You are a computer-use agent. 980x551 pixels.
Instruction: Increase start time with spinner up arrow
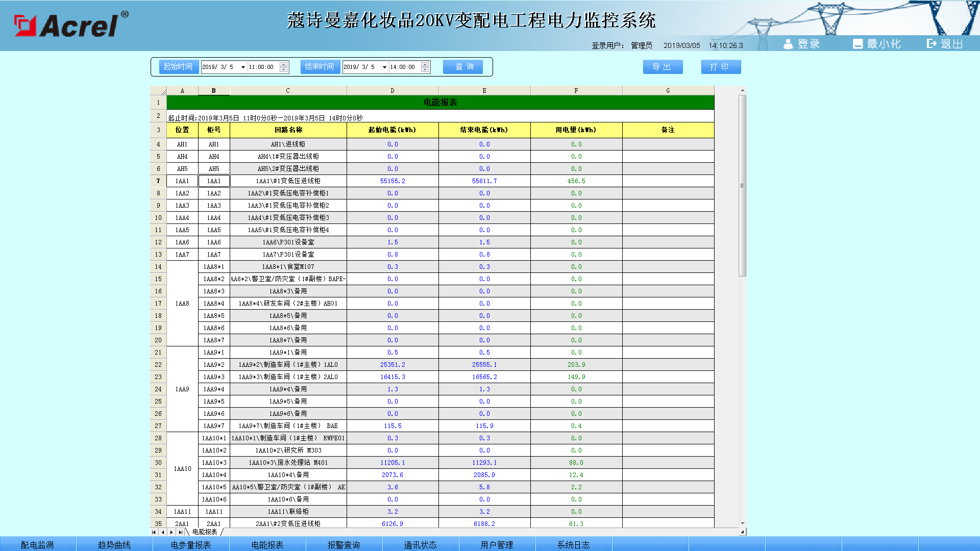coord(284,64)
